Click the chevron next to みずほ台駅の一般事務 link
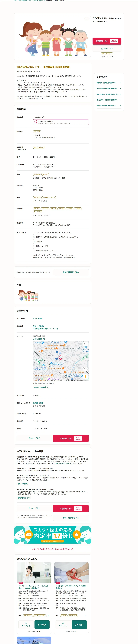 120,89
